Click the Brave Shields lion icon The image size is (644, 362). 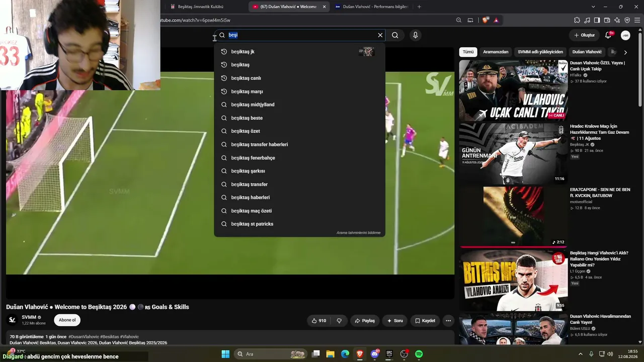point(485,20)
